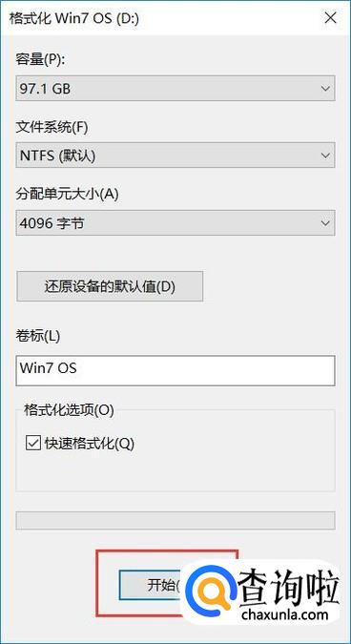351x644 pixels.
Task: Click the arrow on the 97.1 GB combo box
Action: (325, 89)
